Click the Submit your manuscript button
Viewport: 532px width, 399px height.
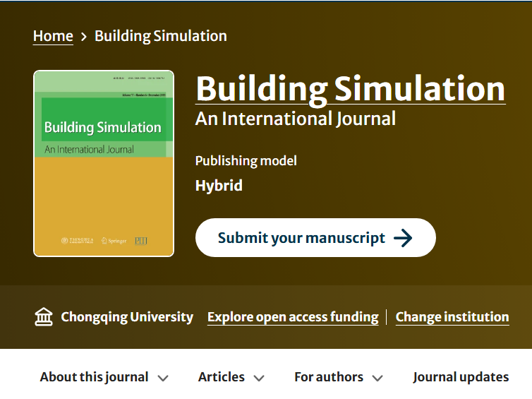coord(315,238)
